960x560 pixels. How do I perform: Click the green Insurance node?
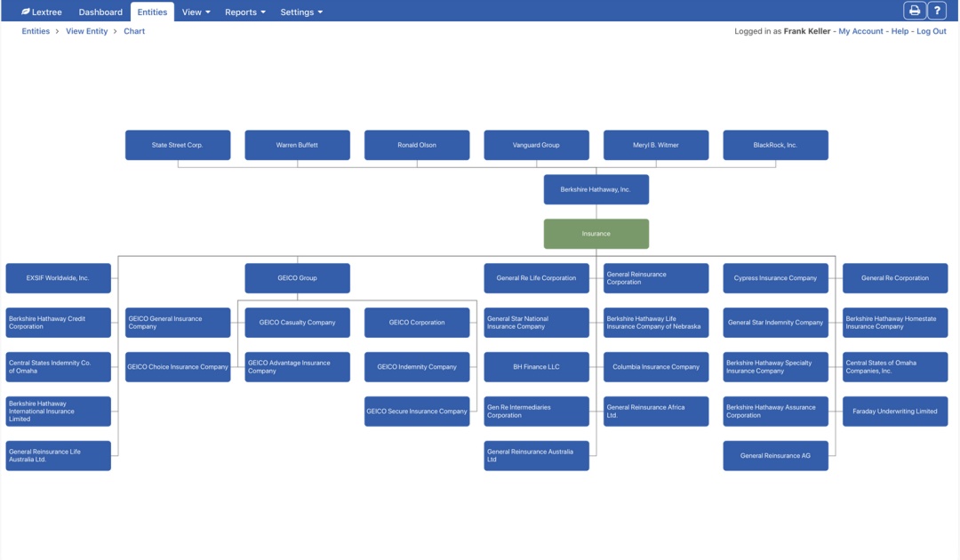click(596, 234)
